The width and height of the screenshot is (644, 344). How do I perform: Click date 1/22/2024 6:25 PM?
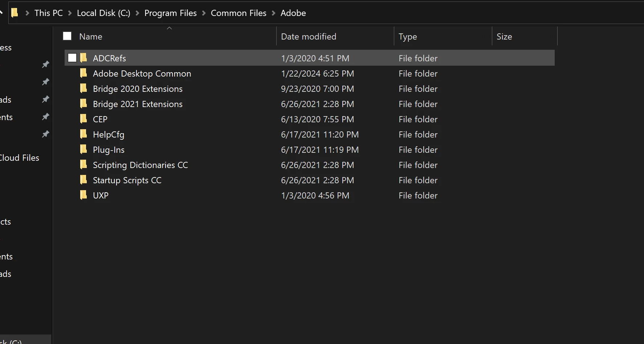[x=317, y=73]
